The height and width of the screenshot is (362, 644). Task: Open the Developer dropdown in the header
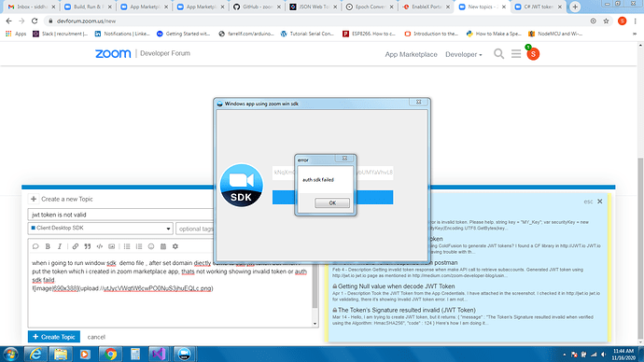tap(464, 54)
